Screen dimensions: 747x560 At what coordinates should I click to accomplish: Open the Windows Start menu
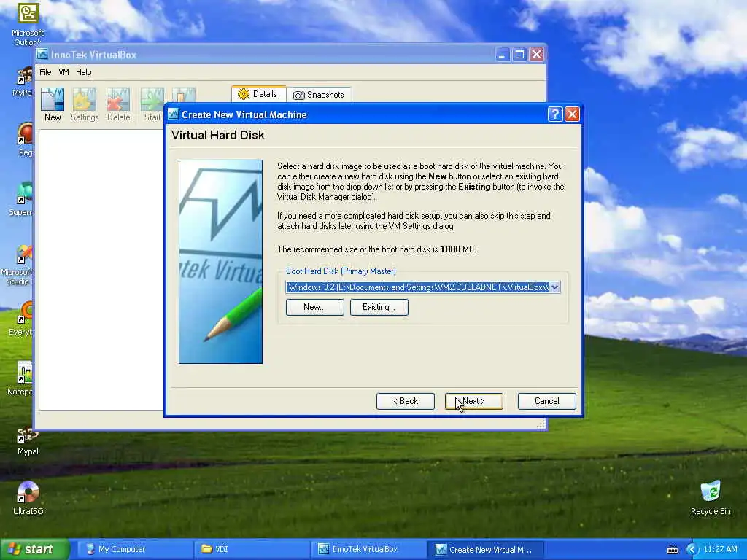click(x=34, y=550)
